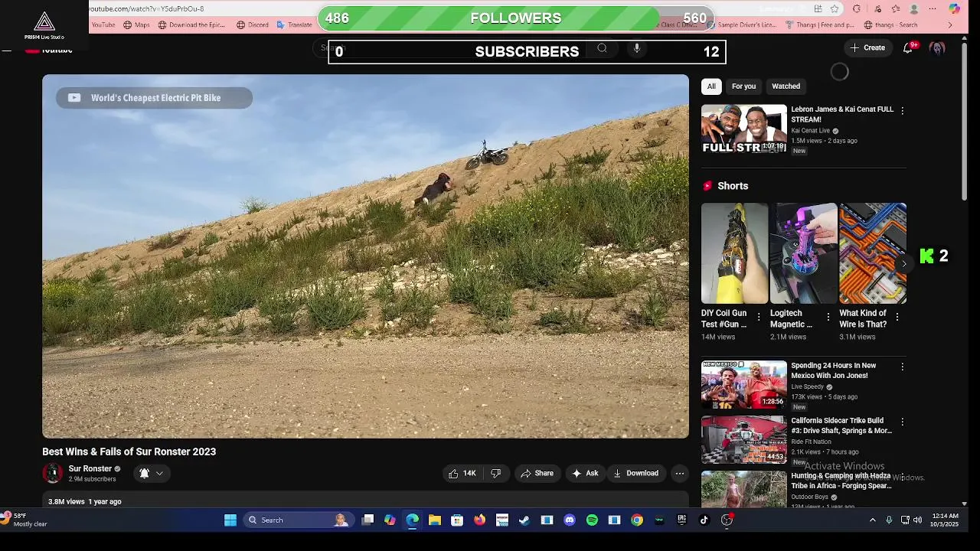Show next Shorts with arrow button

click(903, 264)
